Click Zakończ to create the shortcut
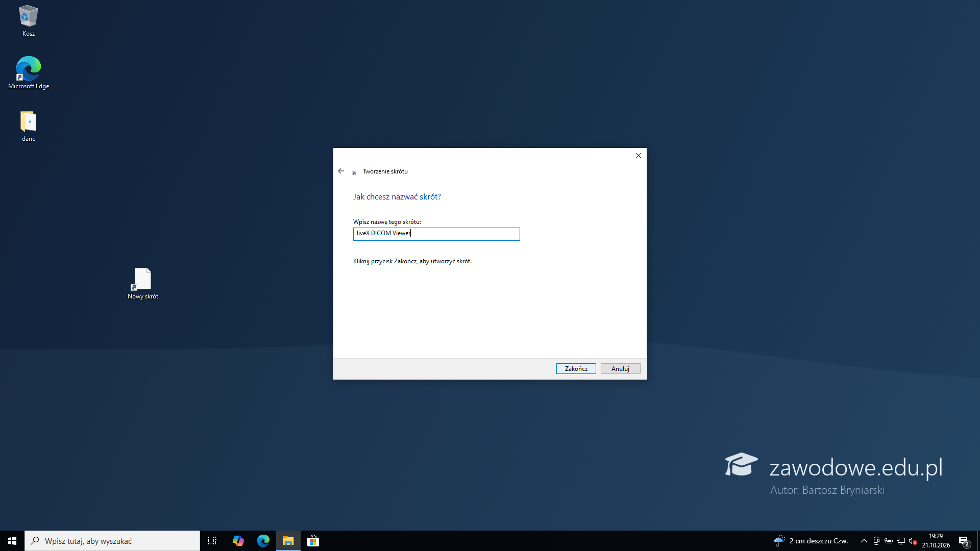 pos(576,368)
